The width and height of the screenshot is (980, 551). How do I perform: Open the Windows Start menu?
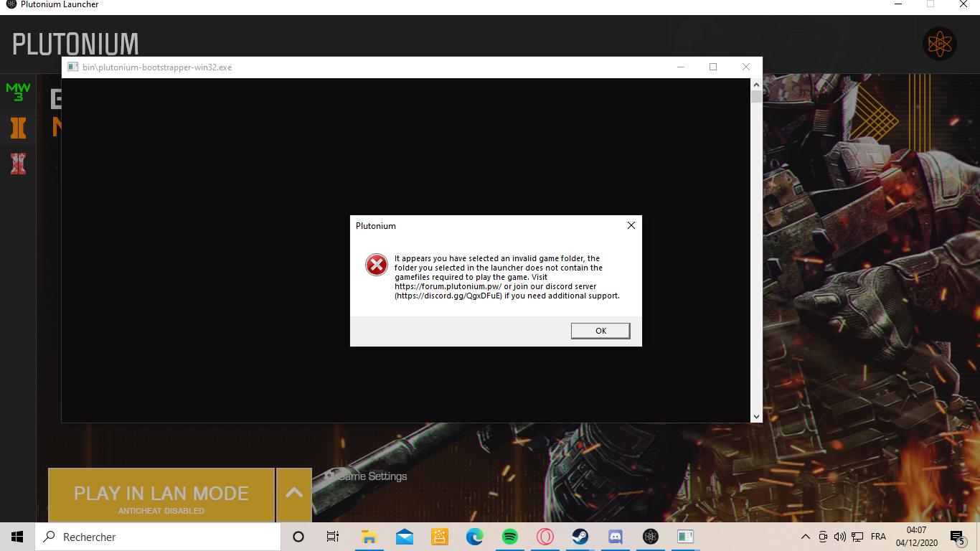17,537
